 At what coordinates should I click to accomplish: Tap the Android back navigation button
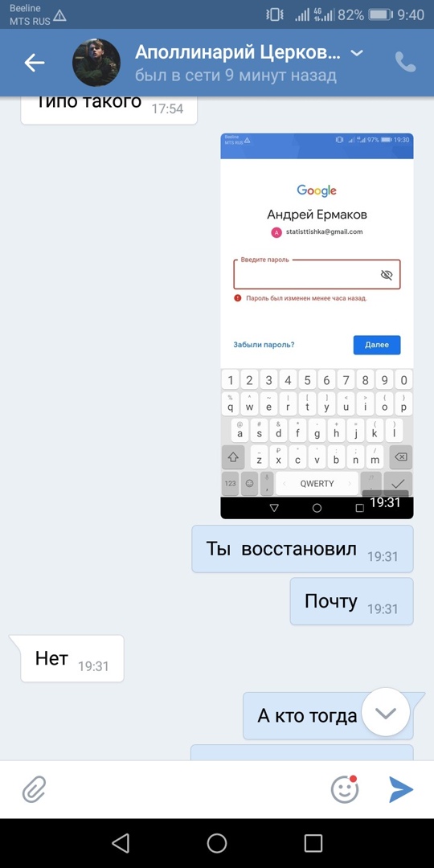pyautogui.click(x=121, y=843)
